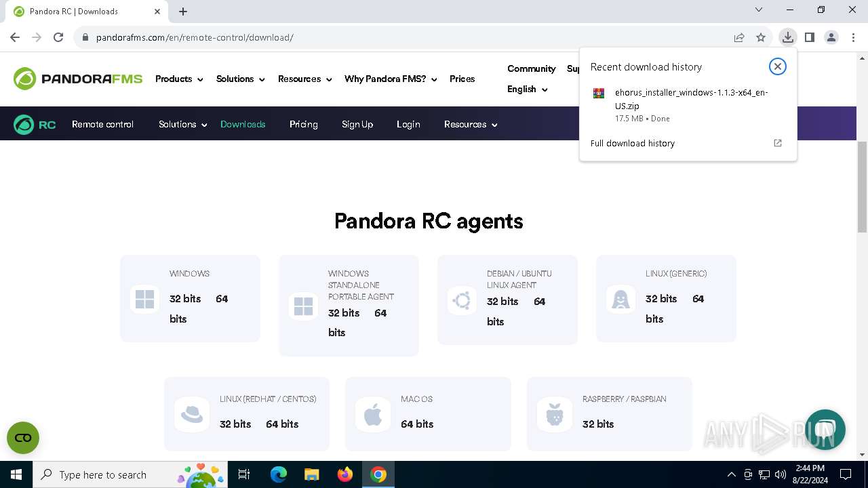Open a new browser tab
Viewport: 868px width, 488px height.
[x=183, y=12]
